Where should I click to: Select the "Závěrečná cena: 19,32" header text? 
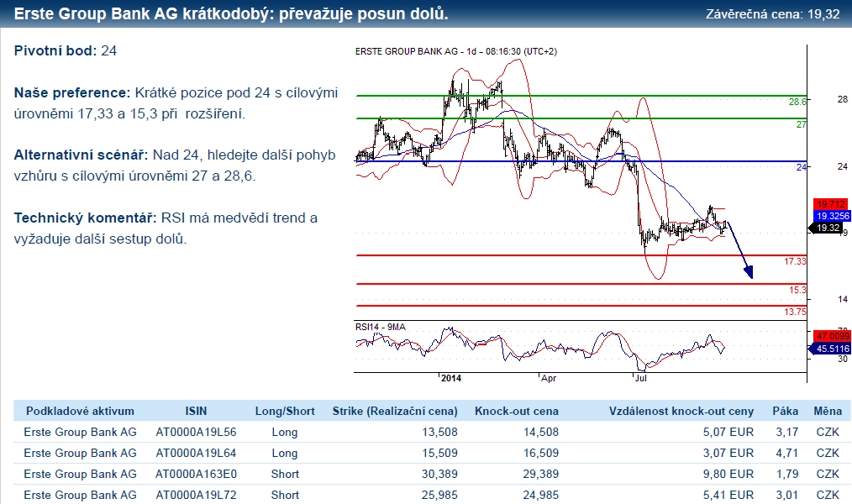click(773, 14)
